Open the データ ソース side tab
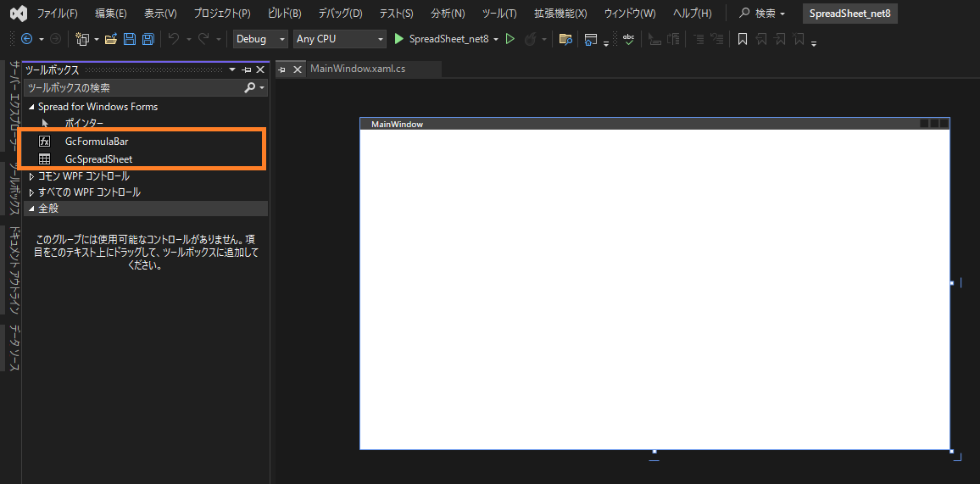 pos(14,348)
